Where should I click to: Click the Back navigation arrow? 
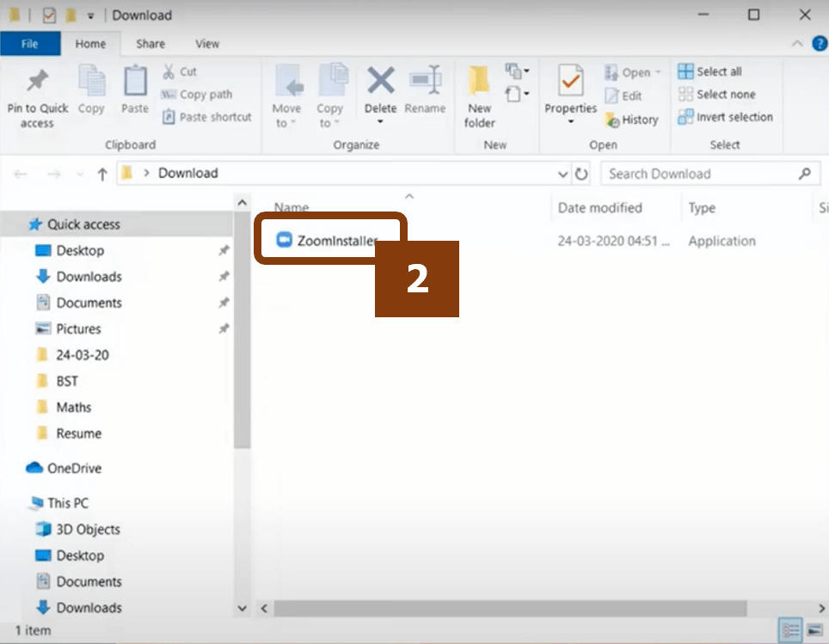(x=21, y=174)
